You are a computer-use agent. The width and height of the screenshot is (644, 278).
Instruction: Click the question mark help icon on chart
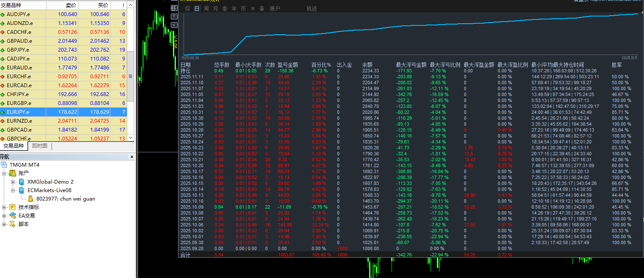coord(174,17)
